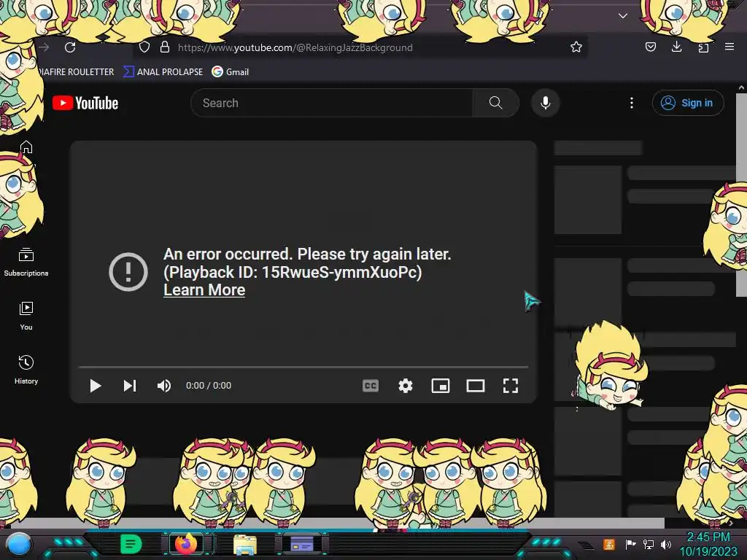Go to YouTube Home in sidebar
This screenshot has width=747, height=560.
pyautogui.click(x=26, y=147)
